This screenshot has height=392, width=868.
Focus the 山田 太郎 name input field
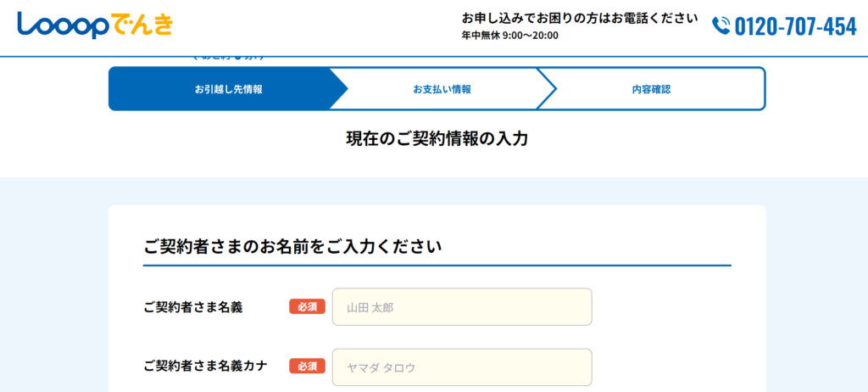point(461,307)
